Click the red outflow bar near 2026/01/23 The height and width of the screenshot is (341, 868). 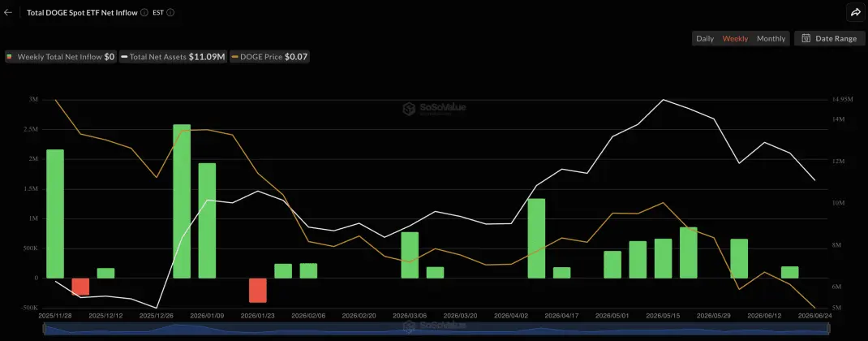257,290
